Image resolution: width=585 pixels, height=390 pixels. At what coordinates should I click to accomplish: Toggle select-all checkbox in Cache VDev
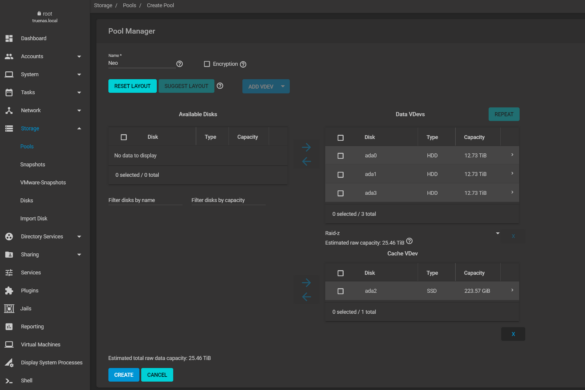pos(340,273)
